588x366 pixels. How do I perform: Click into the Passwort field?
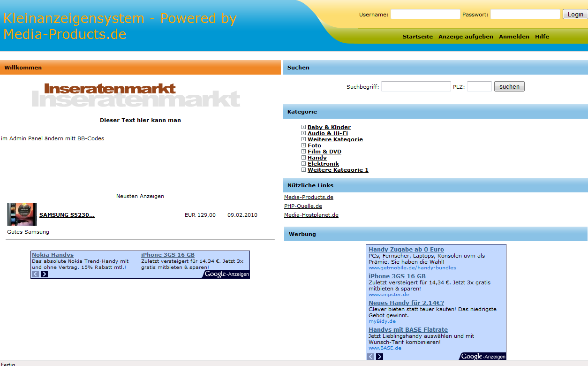525,15
